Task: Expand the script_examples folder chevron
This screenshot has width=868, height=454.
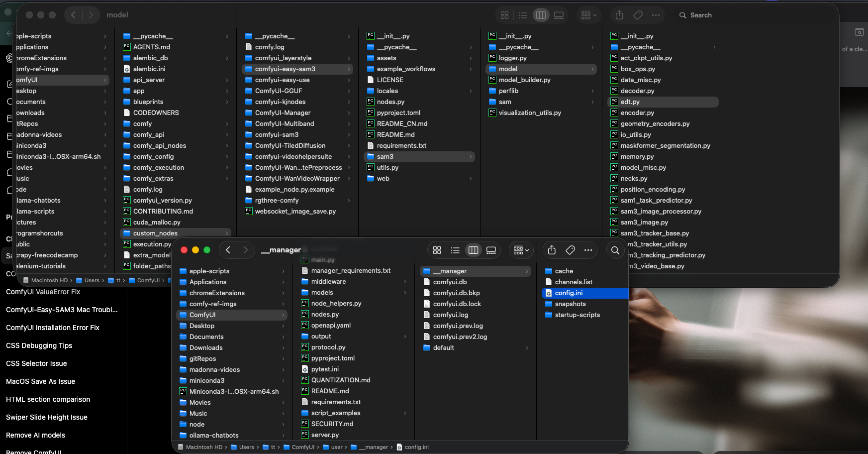Action: (x=405, y=413)
